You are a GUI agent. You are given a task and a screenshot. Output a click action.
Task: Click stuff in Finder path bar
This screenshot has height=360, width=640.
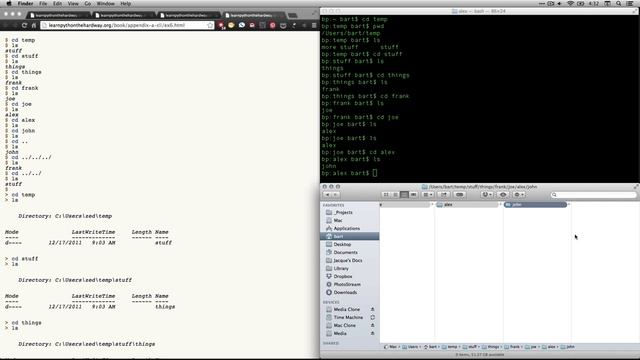[470, 347]
